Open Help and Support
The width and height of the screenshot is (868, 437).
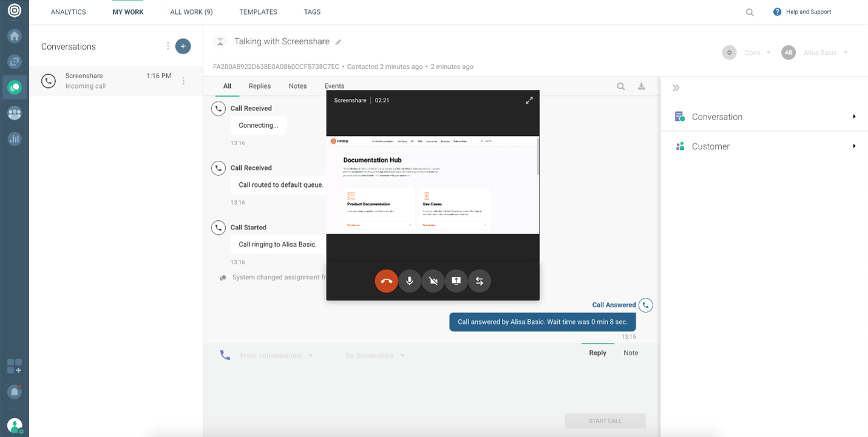(802, 12)
